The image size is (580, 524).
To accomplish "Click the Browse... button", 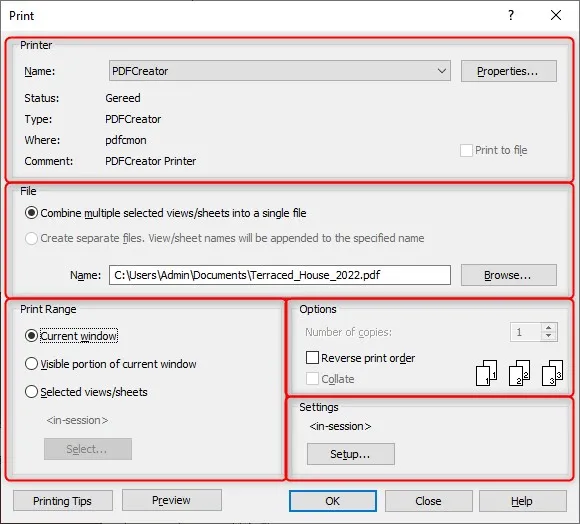I will click(509, 275).
